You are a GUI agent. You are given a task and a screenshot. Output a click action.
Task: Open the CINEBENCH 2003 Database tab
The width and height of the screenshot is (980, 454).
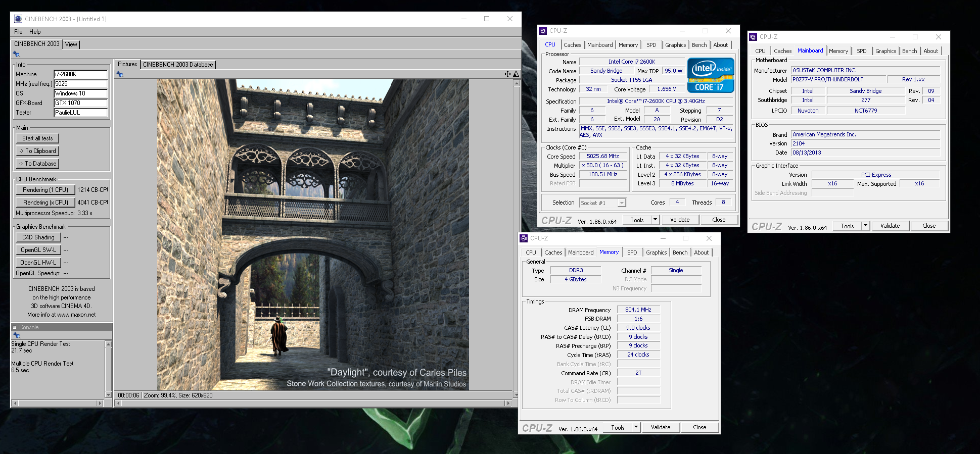coord(178,65)
